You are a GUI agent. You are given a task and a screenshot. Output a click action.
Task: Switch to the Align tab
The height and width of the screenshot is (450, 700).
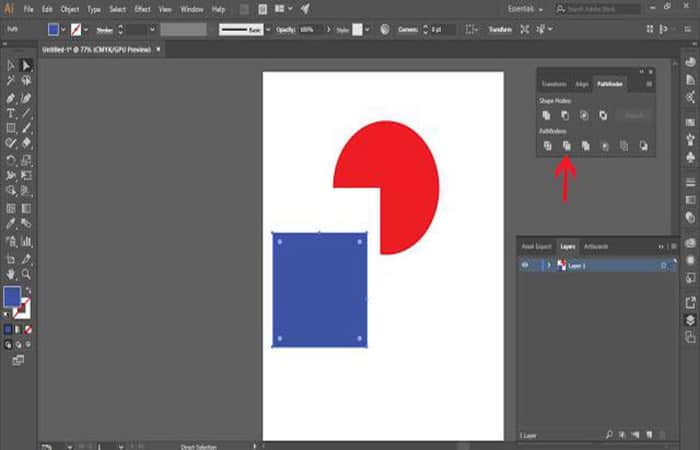point(581,84)
